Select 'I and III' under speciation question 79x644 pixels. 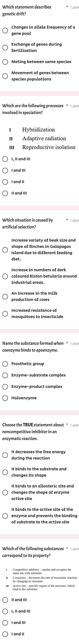coord(5,170)
